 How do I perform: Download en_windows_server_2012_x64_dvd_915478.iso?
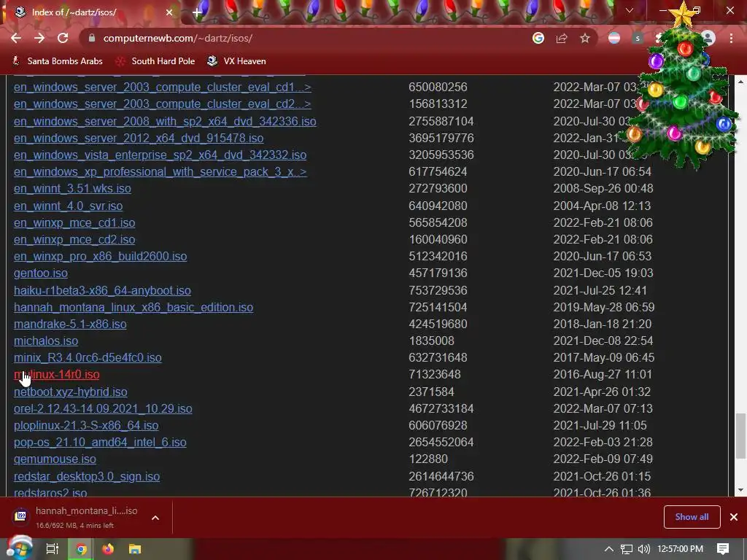tap(139, 138)
